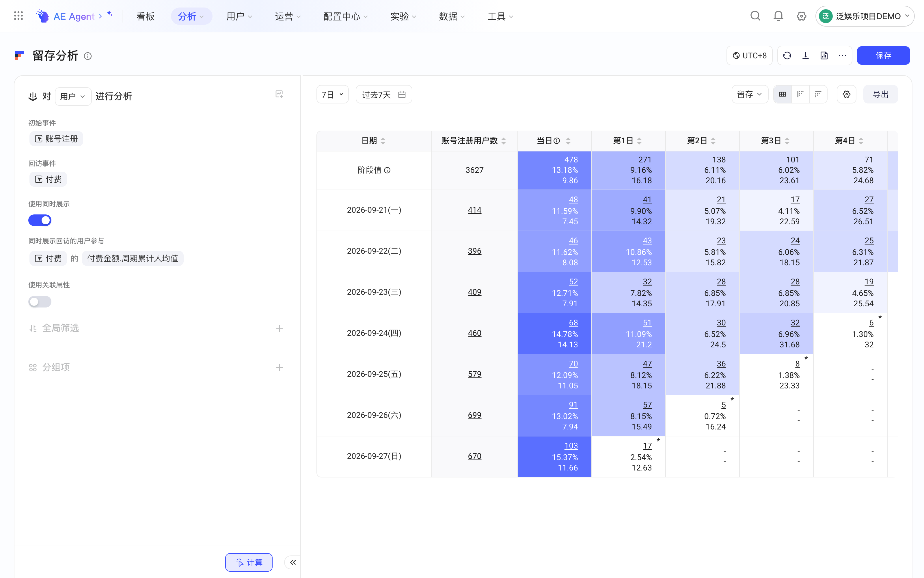Add a group item with plus icon
924x578 pixels.
pyautogui.click(x=280, y=368)
